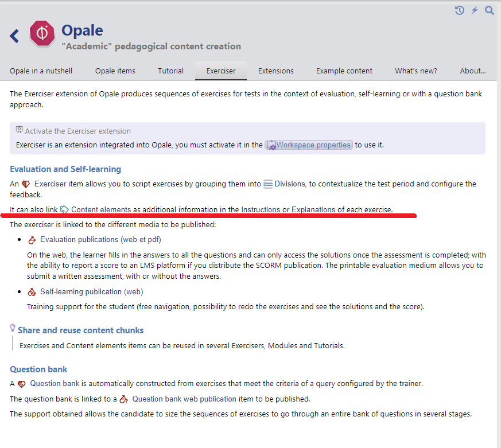Open Question bank web publication link
Image resolution: width=501 pixels, height=448 pixels.
[184, 399]
